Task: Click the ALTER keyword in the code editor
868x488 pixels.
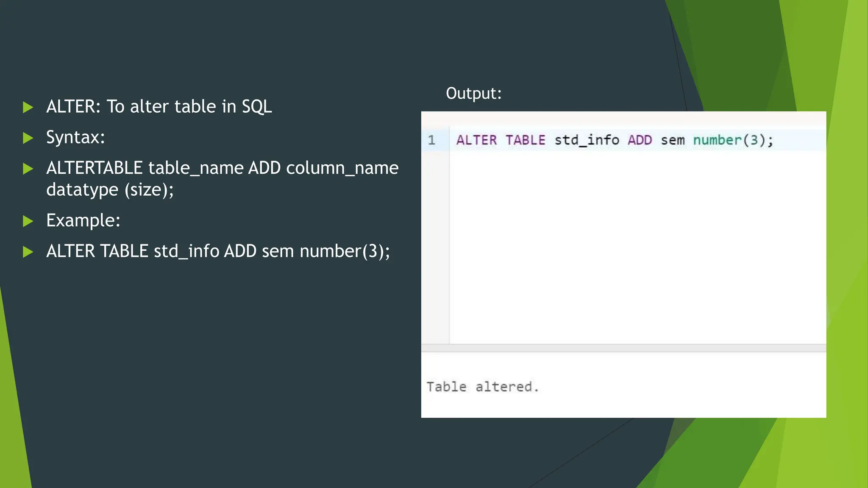Action: pos(476,140)
